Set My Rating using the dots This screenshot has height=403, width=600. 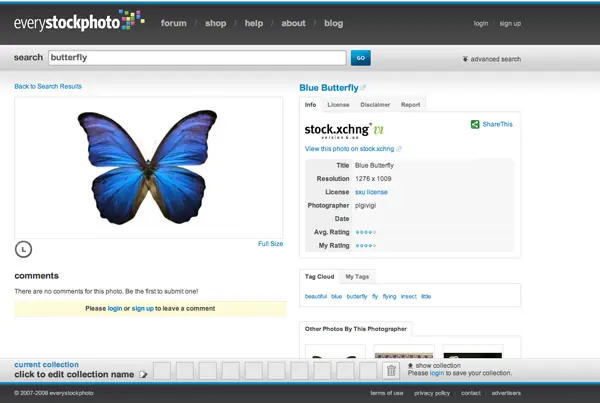coord(366,246)
